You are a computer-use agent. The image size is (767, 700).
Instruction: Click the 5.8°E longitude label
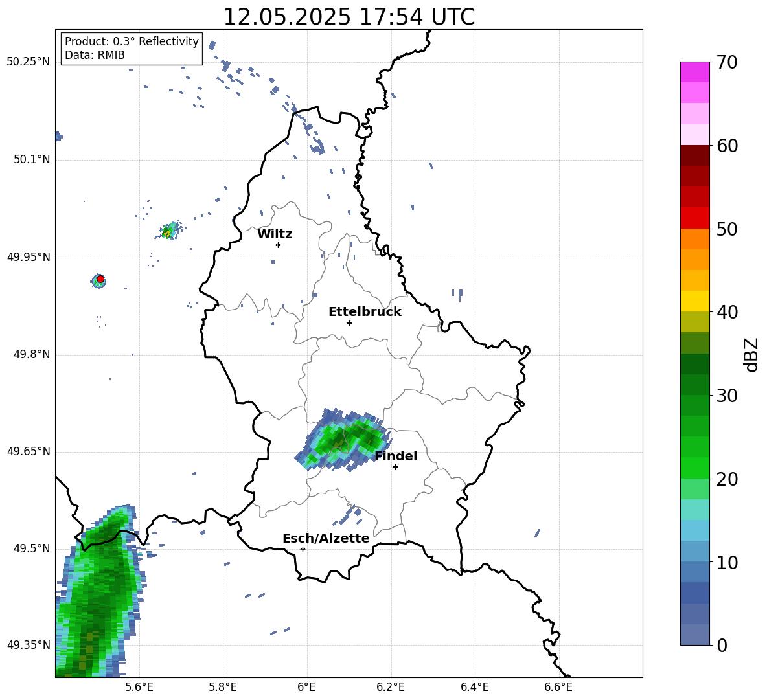[223, 687]
